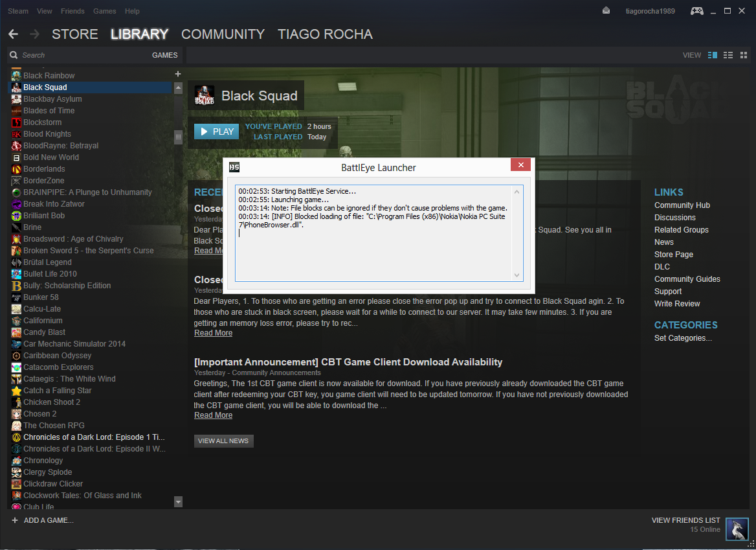This screenshot has height=550, width=756.
Task: Switch to list view layout
Action: pyautogui.click(x=728, y=55)
